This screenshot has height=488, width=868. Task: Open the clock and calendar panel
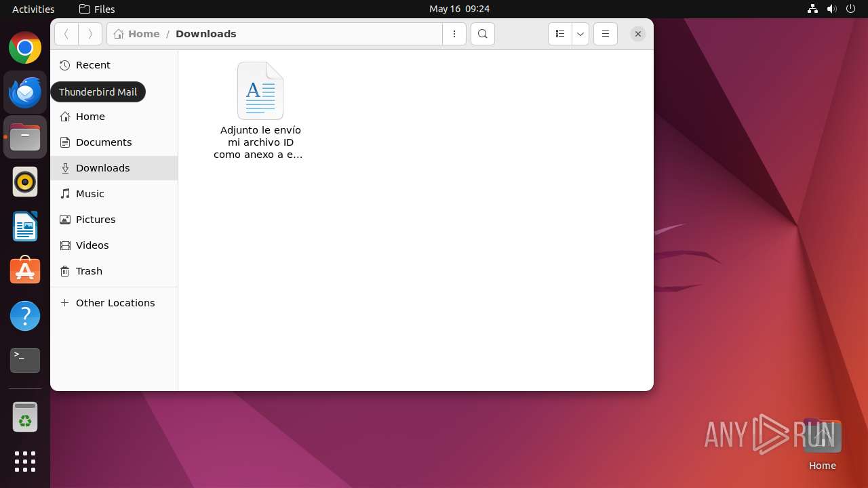[x=459, y=9]
